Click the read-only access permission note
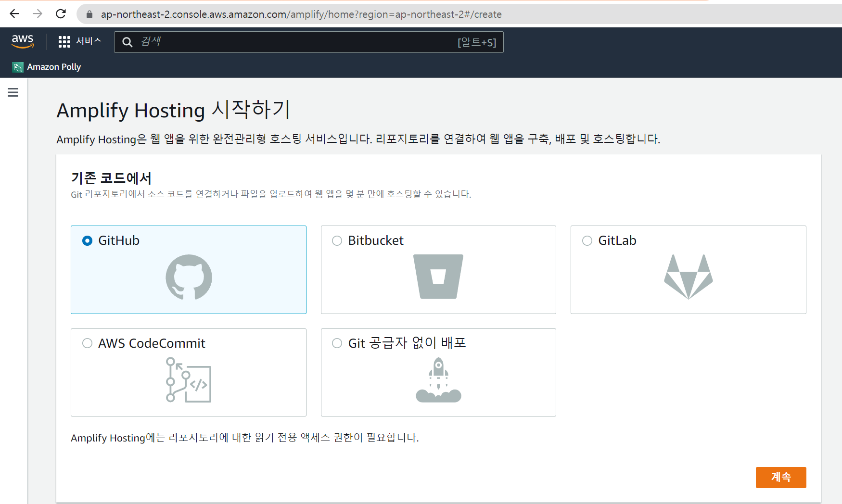The image size is (842, 504). pyautogui.click(x=245, y=438)
